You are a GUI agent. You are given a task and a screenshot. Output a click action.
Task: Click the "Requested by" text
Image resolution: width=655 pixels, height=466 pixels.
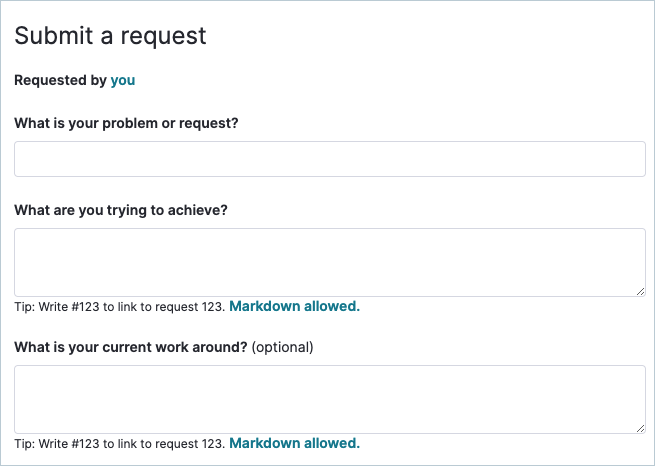pos(60,80)
